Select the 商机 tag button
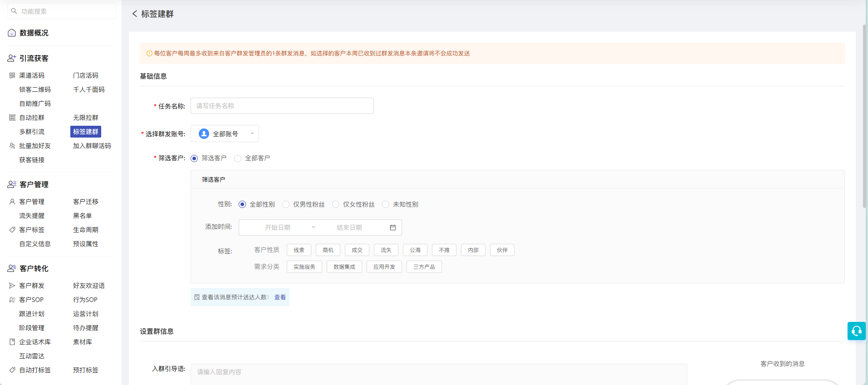The image size is (868, 385). click(x=328, y=250)
